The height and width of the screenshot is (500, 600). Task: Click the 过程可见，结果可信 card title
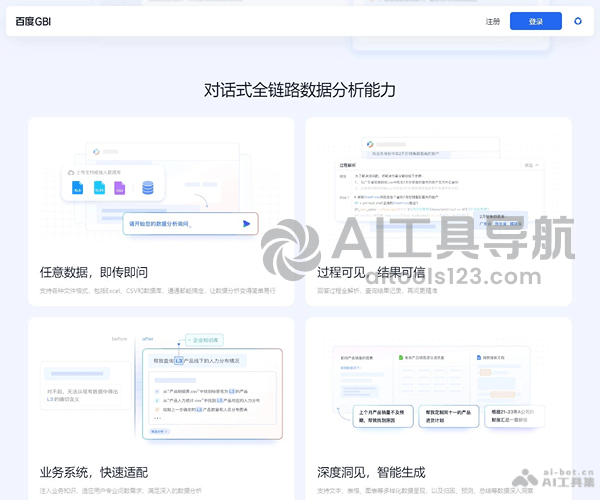[371, 272]
